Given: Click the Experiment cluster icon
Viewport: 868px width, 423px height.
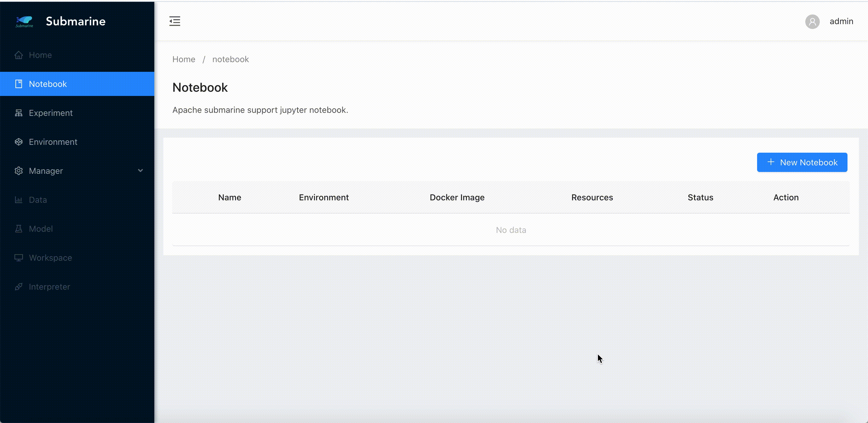Looking at the screenshot, I should 19,113.
